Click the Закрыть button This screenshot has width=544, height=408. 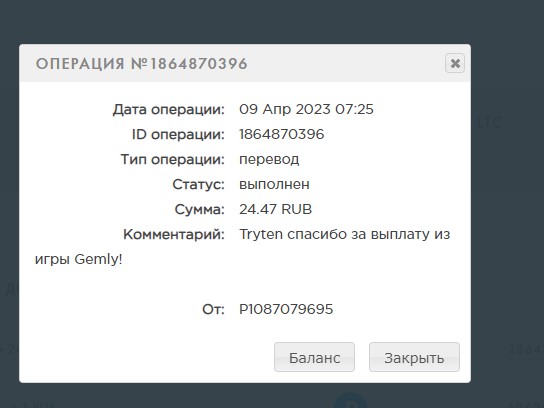coord(414,357)
